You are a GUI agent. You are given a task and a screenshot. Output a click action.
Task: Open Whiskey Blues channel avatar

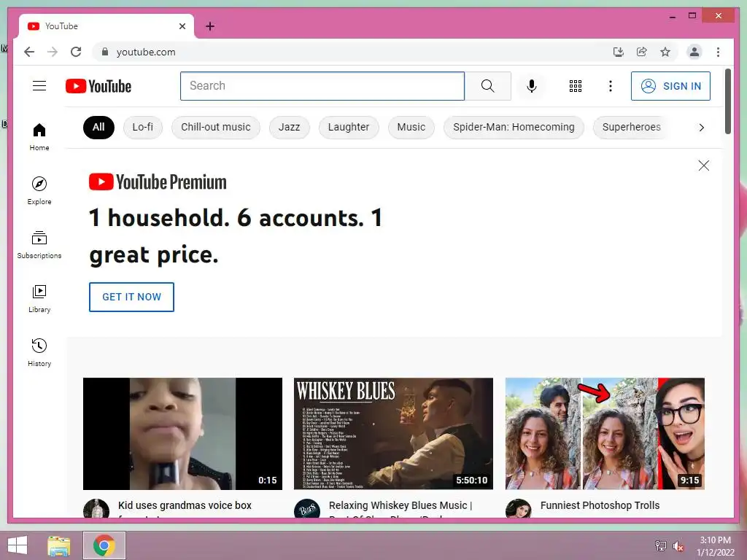(x=307, y=508)
